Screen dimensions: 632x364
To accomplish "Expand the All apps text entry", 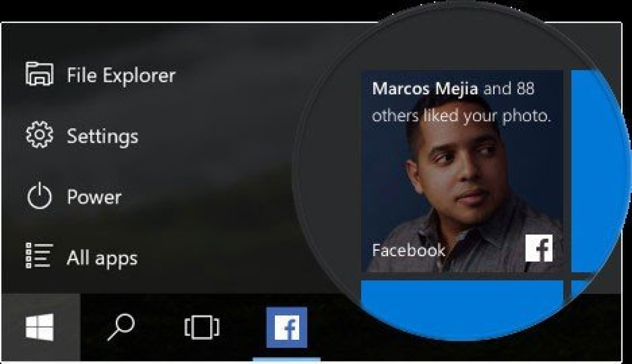I will pyautogui.click(x=102, y=259).
